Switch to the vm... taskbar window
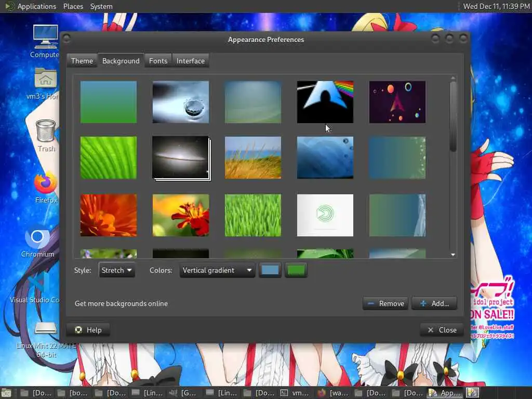532x399 pixels. click(295, 393)
